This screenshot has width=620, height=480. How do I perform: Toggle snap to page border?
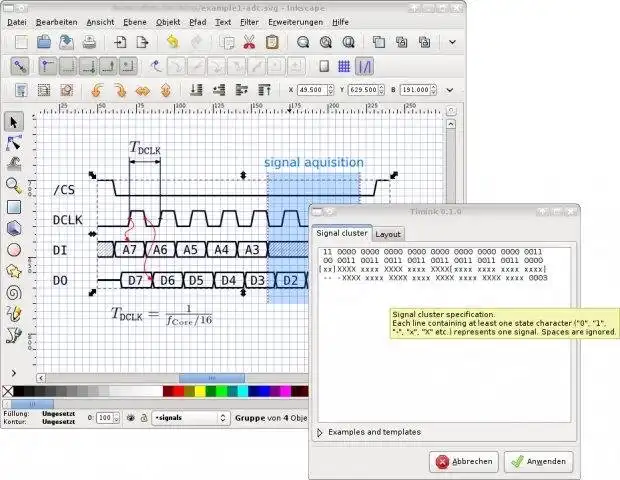click(x=324, y=66)
